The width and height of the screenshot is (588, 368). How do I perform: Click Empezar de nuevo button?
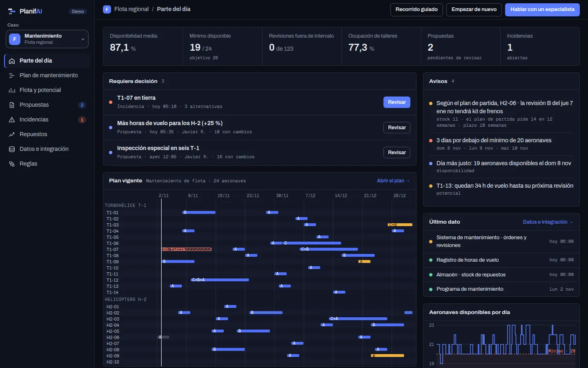tap(474, 10)
